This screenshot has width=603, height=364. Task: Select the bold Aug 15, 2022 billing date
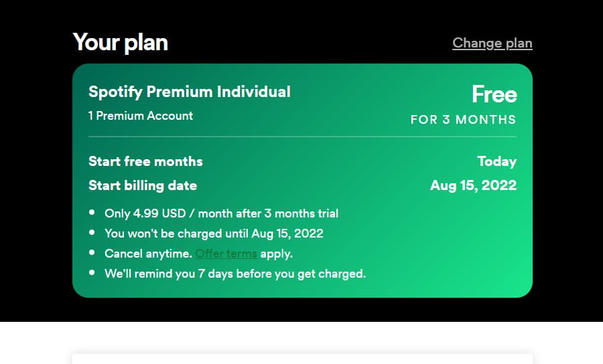(x=474, y=185)
